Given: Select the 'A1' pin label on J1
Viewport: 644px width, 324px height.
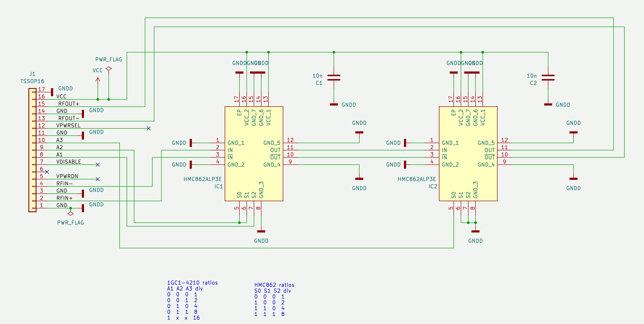Looking at the screenshot, I should 60,155.
